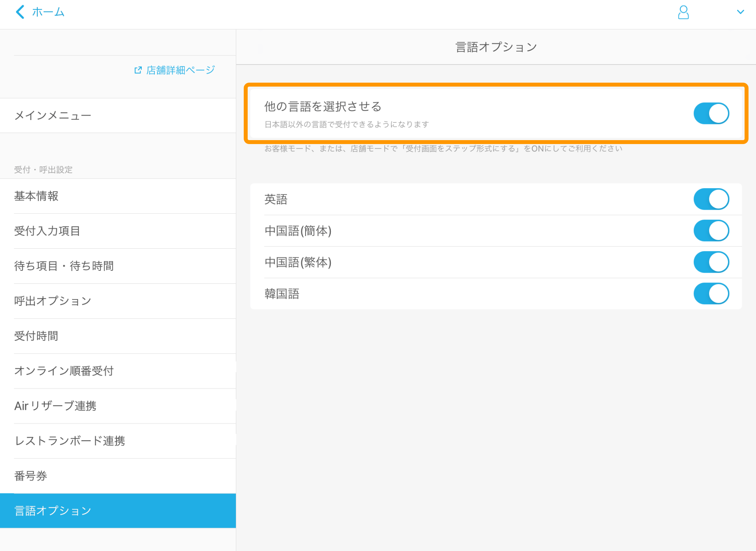Disable the 他の言語を選択させる toggle
This screenshot has height=551, width=756.
711,113
